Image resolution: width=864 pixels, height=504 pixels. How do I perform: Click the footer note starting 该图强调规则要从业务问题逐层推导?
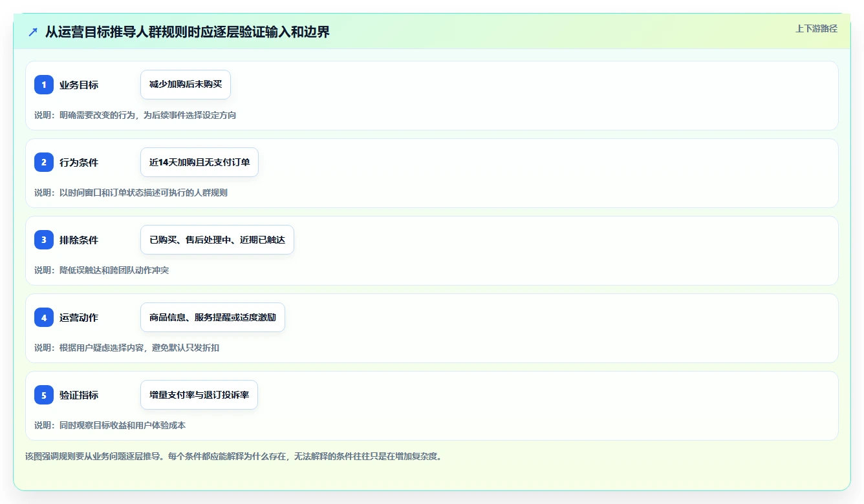coord(233,456)
